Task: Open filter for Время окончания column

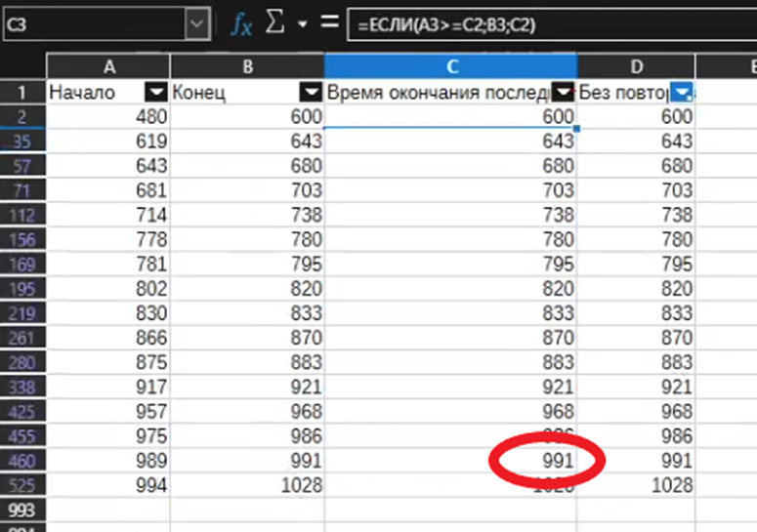Action: tap(565, 93)
